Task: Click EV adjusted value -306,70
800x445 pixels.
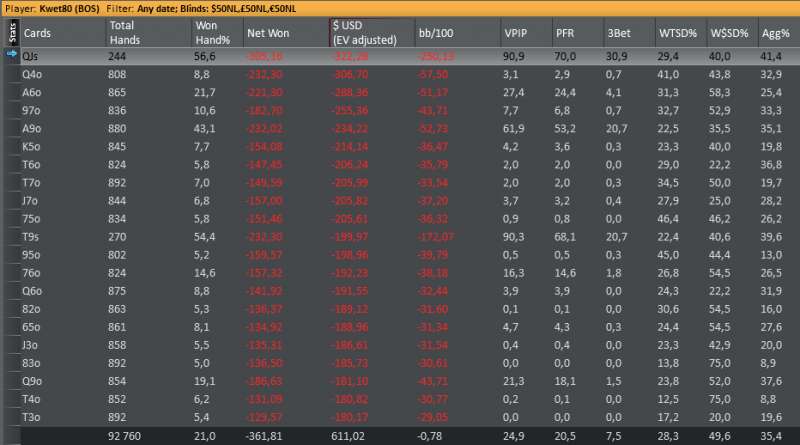Action: (349, 75)
